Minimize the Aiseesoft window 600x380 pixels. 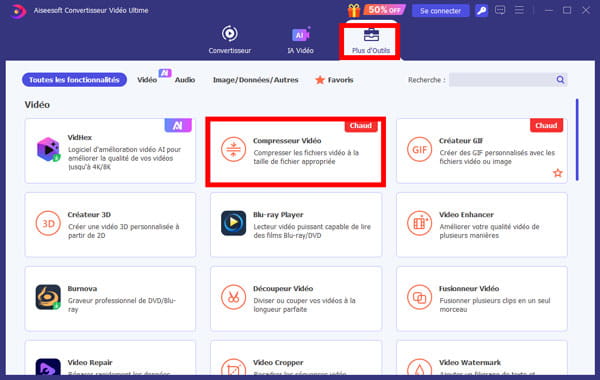click(548, 10)
